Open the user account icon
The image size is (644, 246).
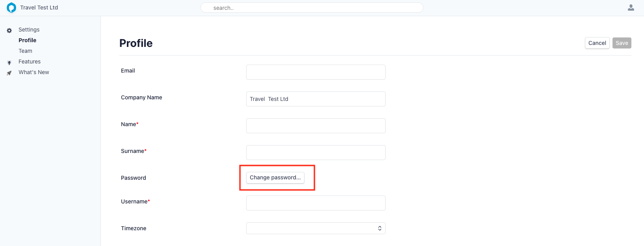pyautogui.click(x=631, y=7)
